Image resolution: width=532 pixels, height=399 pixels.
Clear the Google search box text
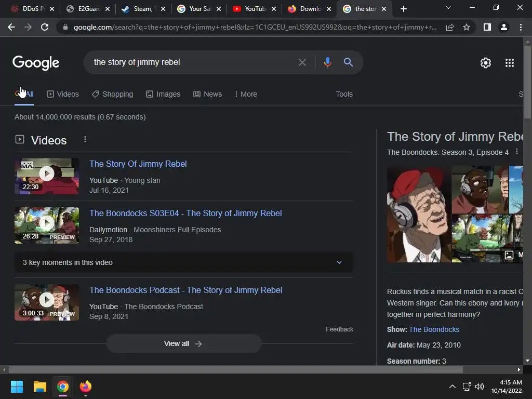(x=302, y=62)
